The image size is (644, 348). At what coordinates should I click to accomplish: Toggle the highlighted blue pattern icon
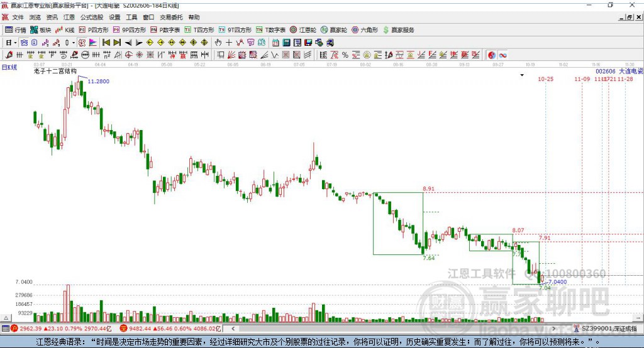tap(25, 43)
